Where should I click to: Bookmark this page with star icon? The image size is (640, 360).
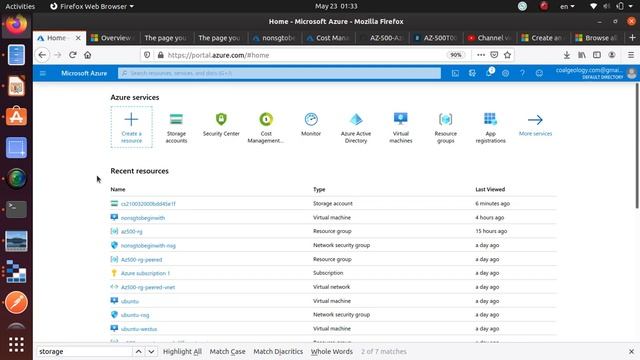[x=507, y=55]
